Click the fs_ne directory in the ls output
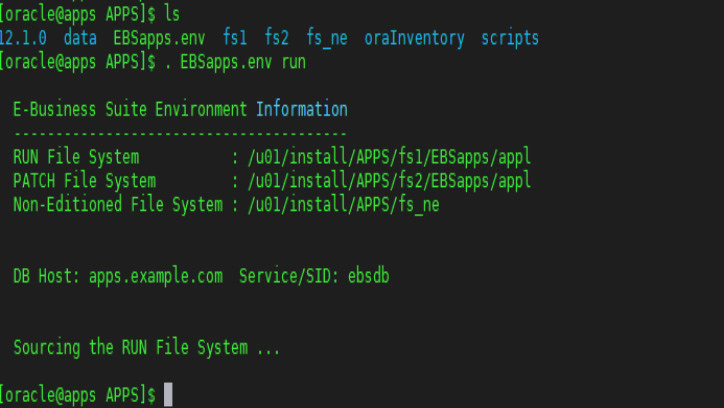This screenshot has height=408, width=724. tap(327, 39)
